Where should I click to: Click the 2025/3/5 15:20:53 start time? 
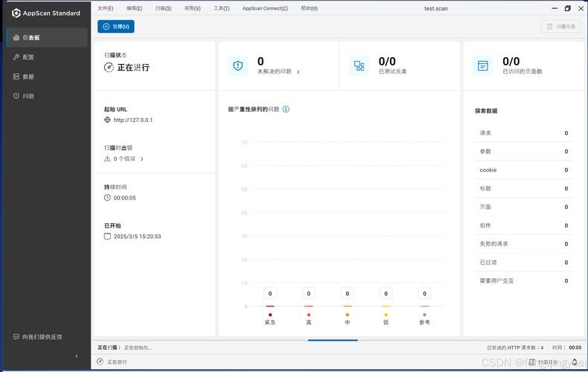point(137,237)
